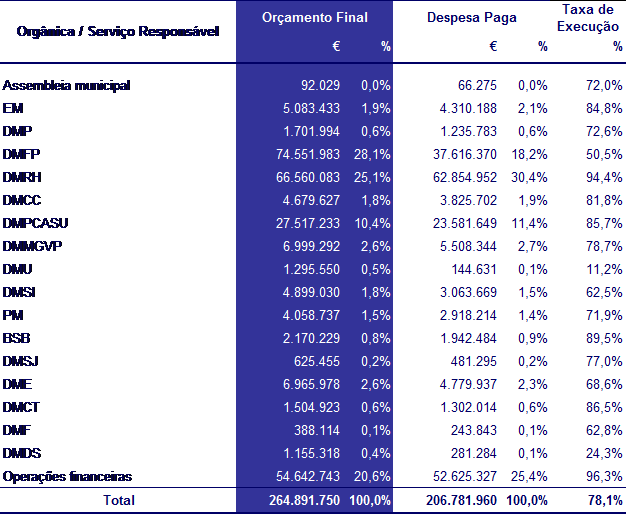Click the DMDS execution rate 24,3%
627x515 pixels.
tap(604, 453)
